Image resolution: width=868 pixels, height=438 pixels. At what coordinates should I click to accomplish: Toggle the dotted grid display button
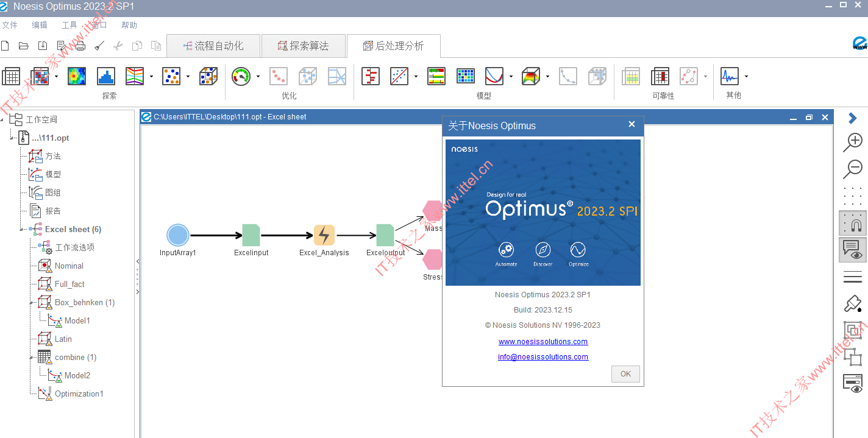(853, 196)
